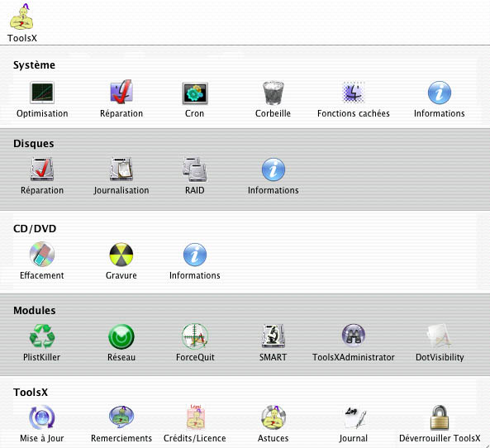
Task: Open the Système Informations blue icon
Action: tap(440, 93)
